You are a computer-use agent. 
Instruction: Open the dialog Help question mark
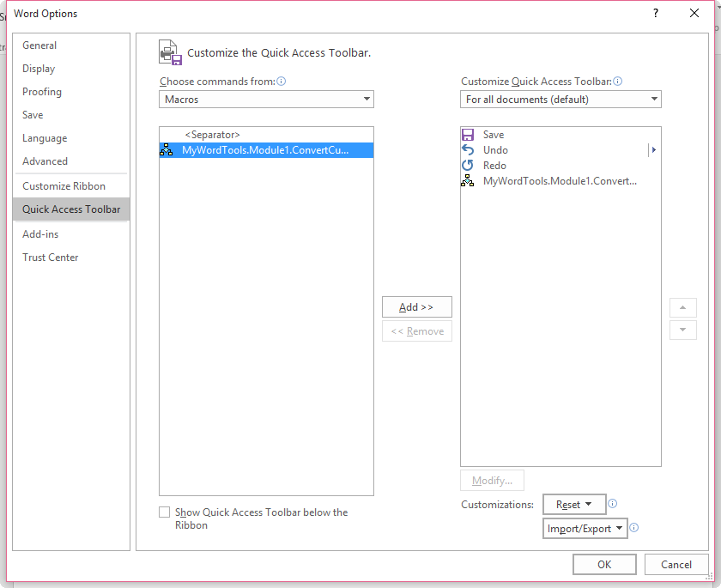pos(655,13)
